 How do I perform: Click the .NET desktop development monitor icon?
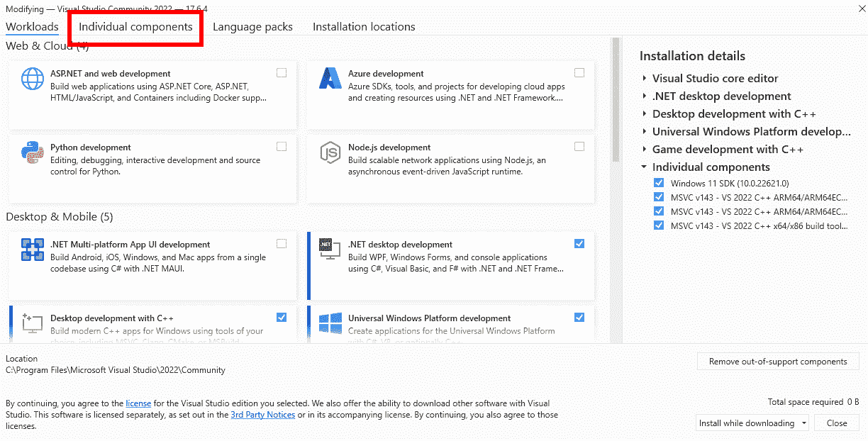(330, 250)
